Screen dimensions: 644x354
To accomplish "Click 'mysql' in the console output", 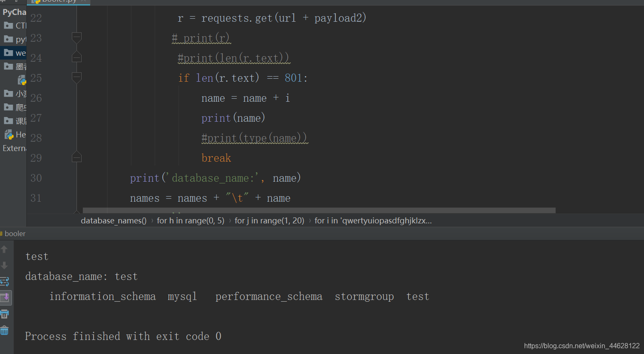I will 182,297.
